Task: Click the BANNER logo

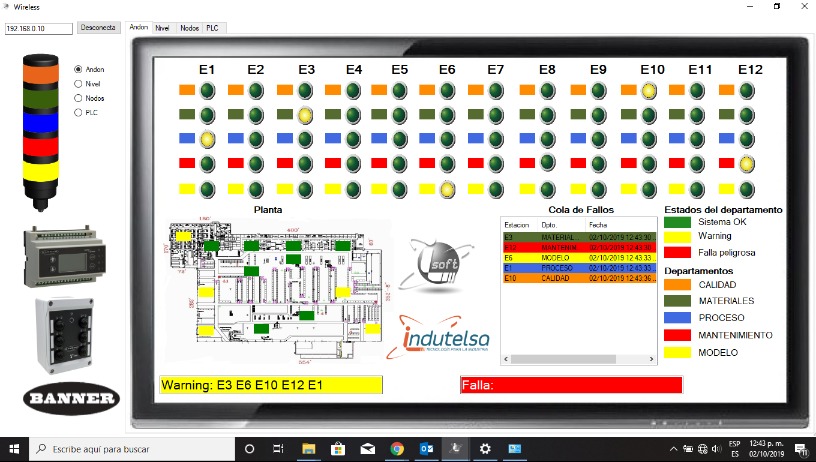Action: 70,397
